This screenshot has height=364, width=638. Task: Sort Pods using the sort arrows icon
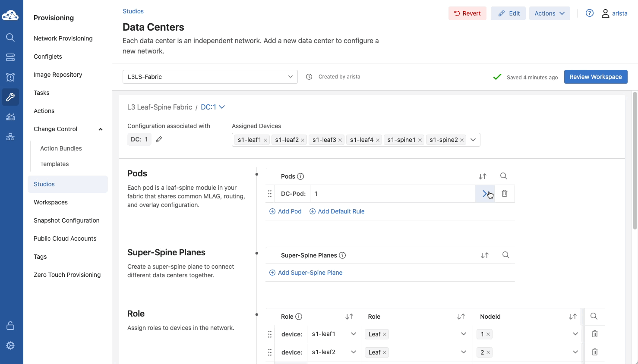pos(483,176)
